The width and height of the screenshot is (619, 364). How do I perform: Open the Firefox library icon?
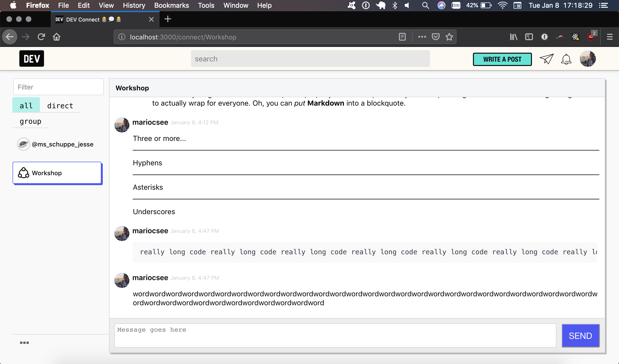point(513,37)
